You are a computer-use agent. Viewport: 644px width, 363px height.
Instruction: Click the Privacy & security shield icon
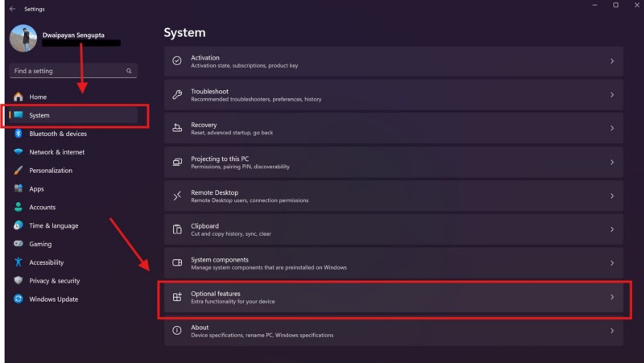coord(18,281)
